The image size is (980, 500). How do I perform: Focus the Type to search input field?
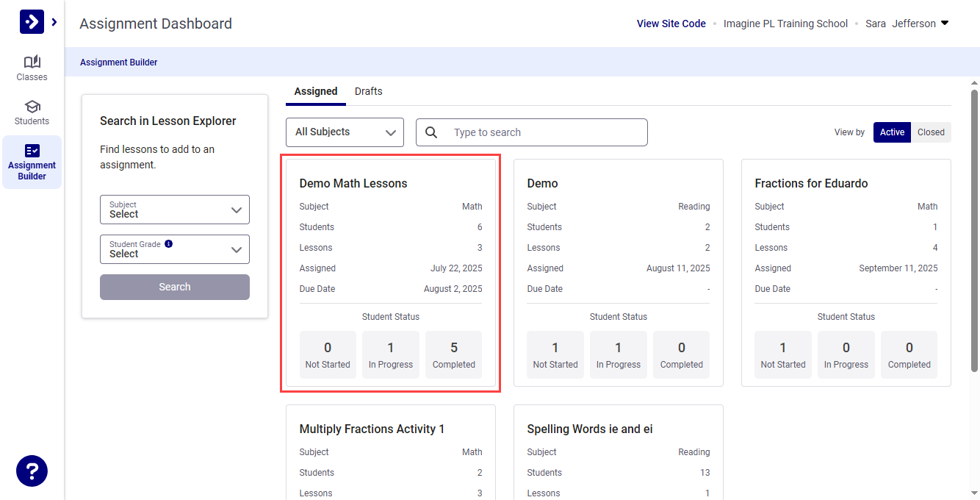tap(544, 132)
